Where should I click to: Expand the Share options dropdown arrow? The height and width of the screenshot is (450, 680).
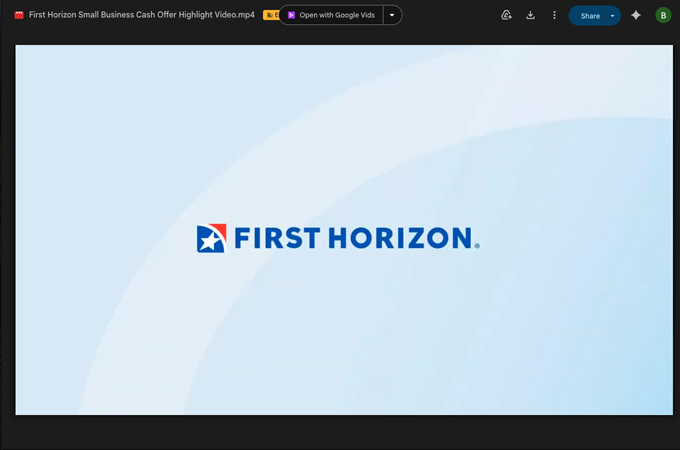pos(613,16)
